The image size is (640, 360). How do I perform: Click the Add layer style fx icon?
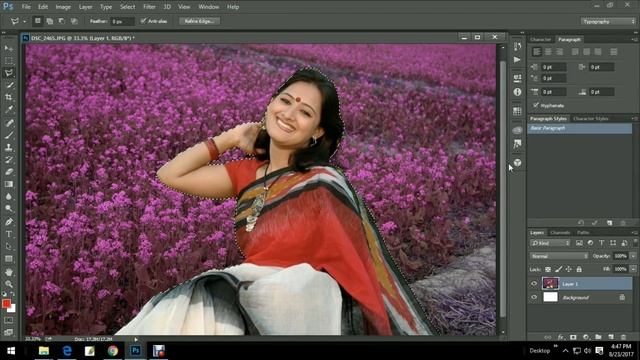561,337
